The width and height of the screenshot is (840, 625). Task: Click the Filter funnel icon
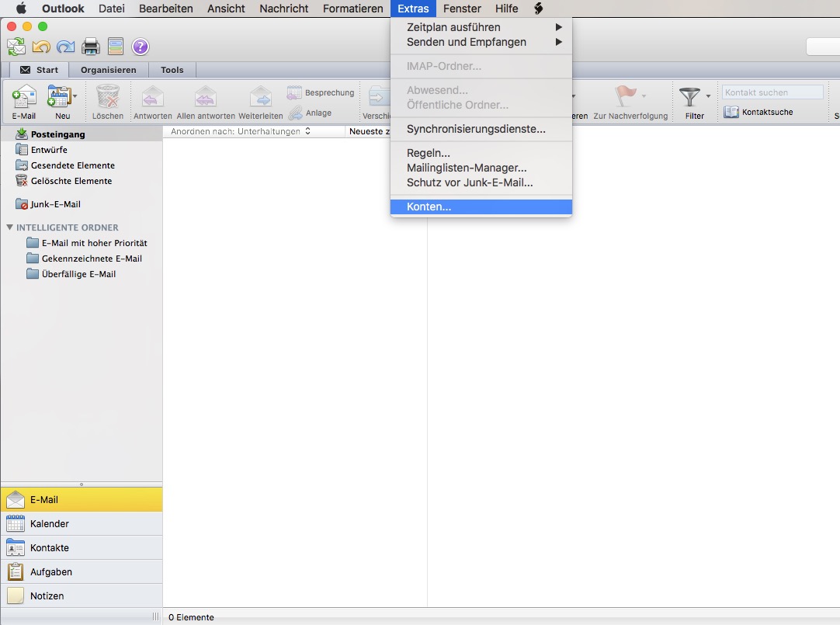[689, 99]
